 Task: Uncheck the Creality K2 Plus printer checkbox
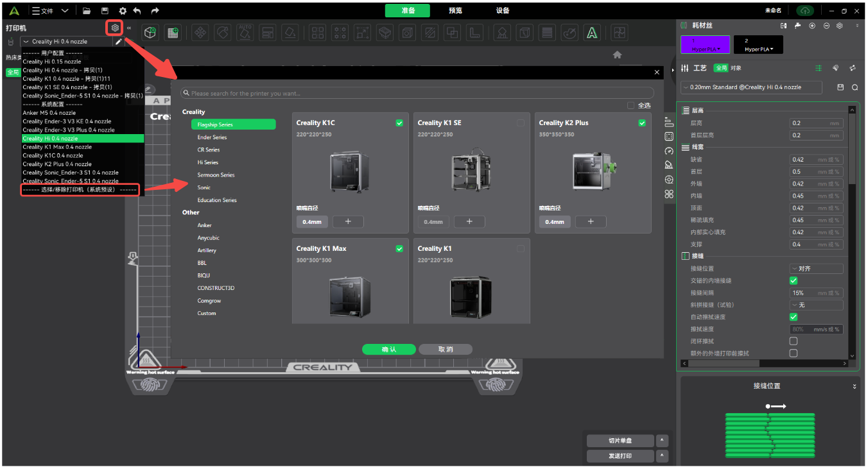tap(642, 123)
